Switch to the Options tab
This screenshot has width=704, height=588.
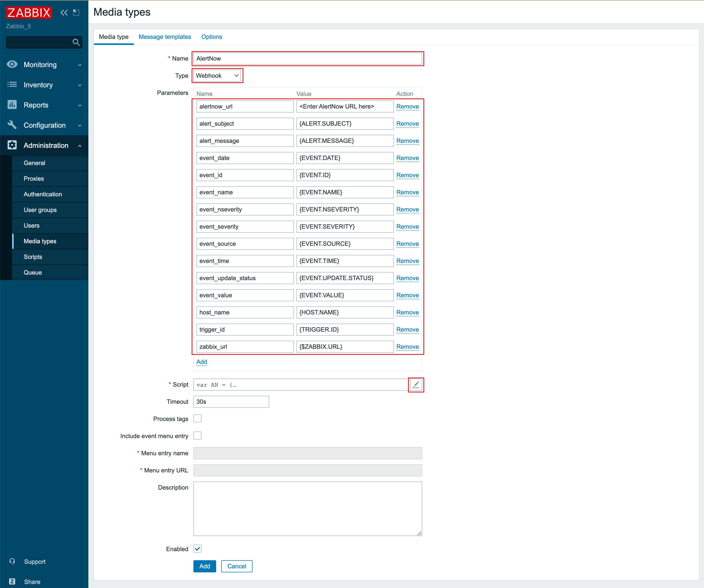[x=212, y=37]
